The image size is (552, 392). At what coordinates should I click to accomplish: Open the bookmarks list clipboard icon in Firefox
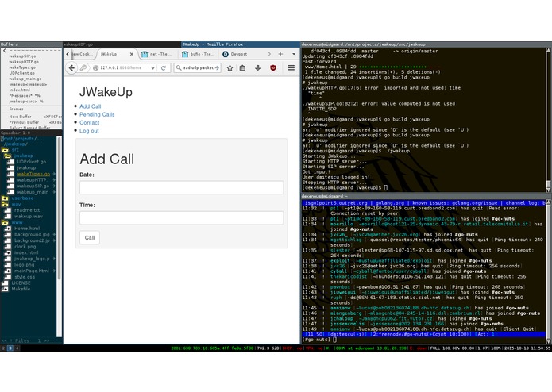pyautogui.click(x=242, y=68)
